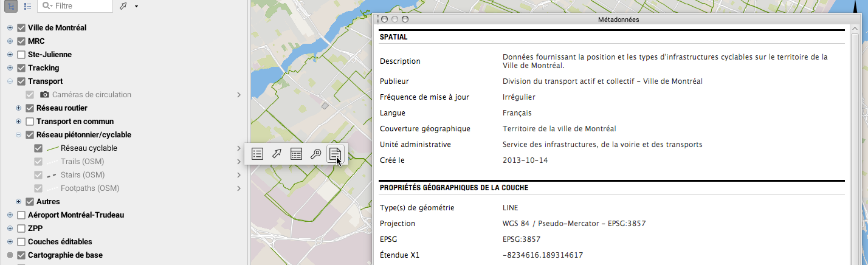Screen dimensions: 868x265
Task: Open legend list in layer popup toolbar
Action: (257, 154)
